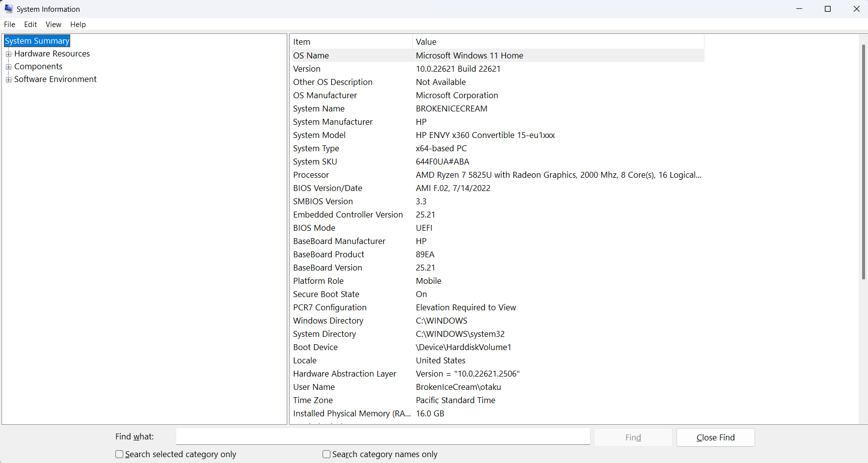The image size is (868, 463).
Task: Open the View menu
Action: pyautogui.click(x=54, y=25)
